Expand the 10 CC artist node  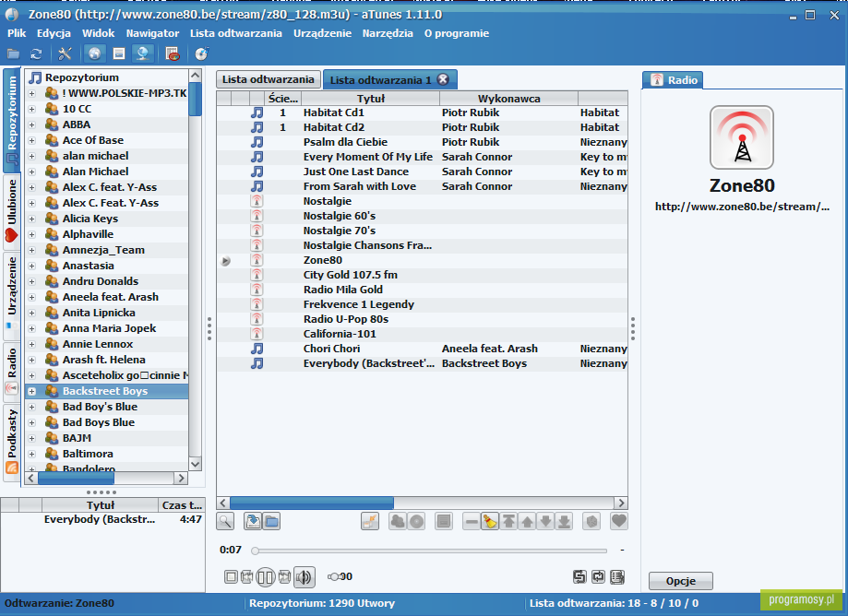(x=32, y=109)
